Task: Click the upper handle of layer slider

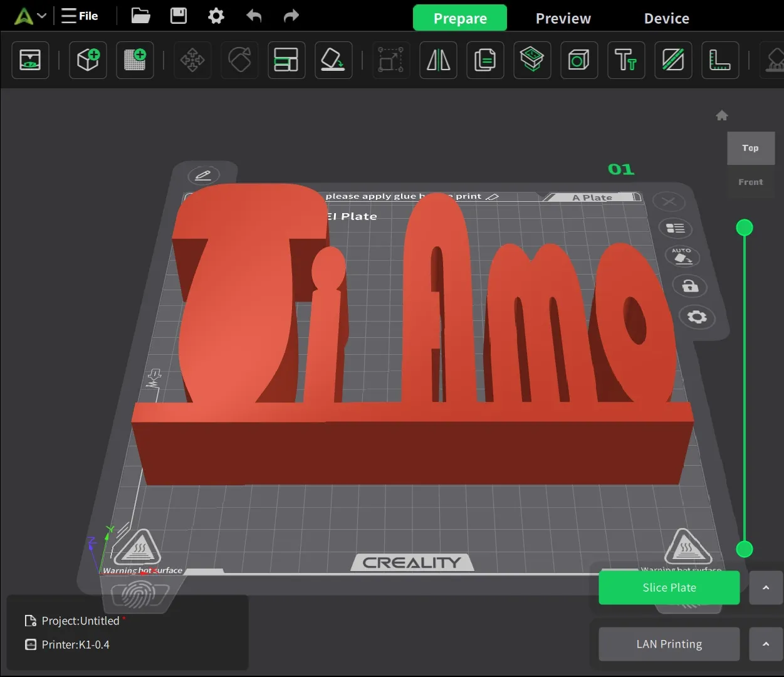Action: point(745,228)
